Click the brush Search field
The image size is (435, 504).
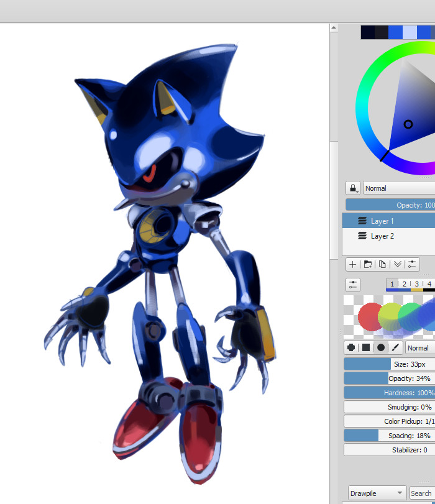(422, 493)
